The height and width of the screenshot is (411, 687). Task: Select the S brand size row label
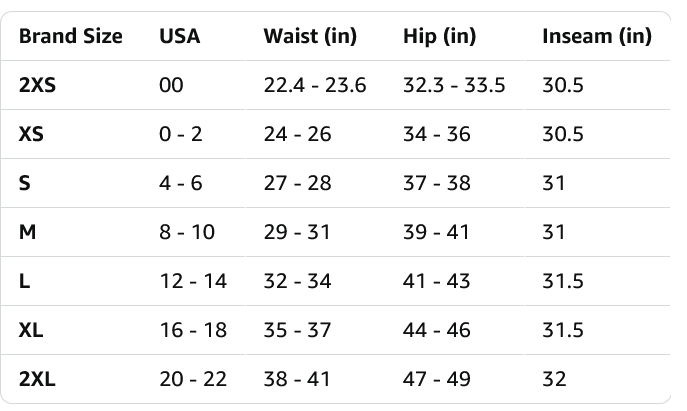24,183
